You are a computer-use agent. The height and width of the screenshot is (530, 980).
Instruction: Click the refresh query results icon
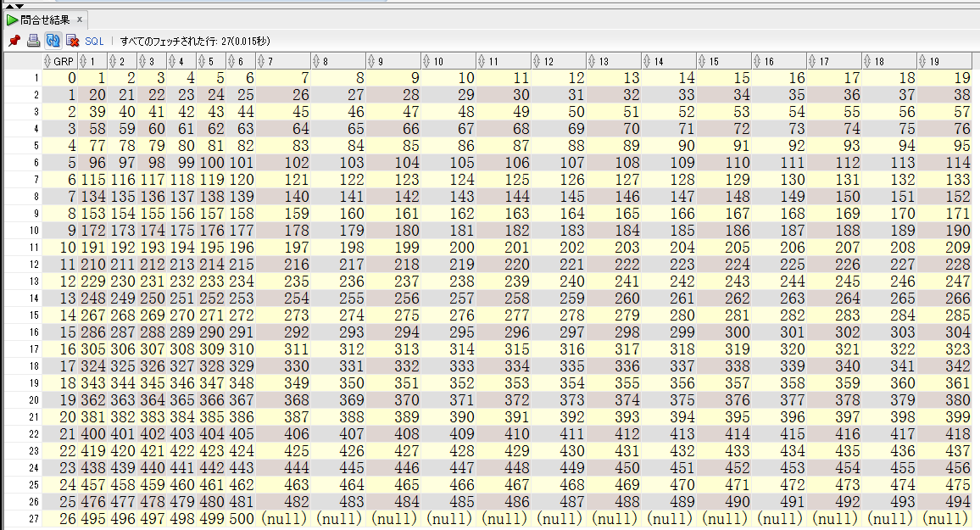tap(53, 40)
